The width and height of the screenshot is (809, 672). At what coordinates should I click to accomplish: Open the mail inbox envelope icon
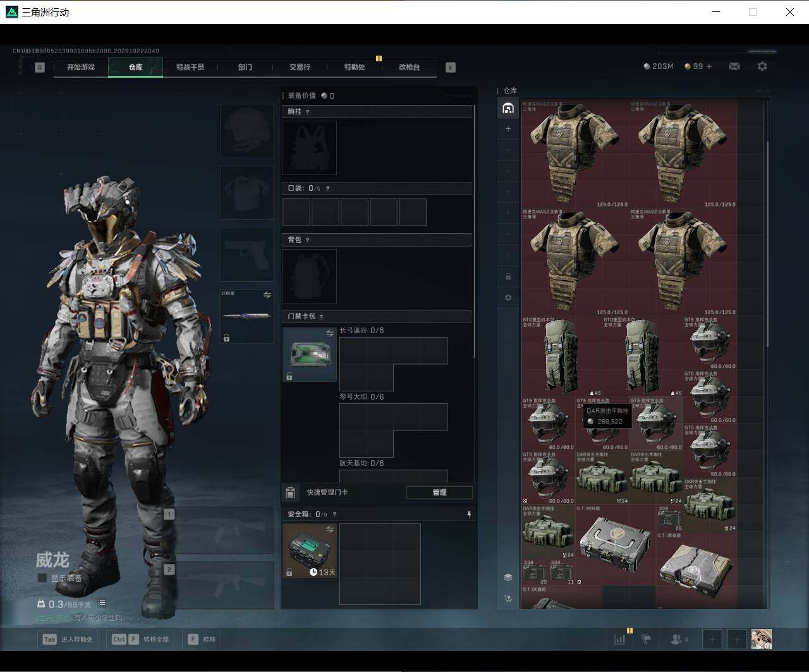click(x=734, y=66)
